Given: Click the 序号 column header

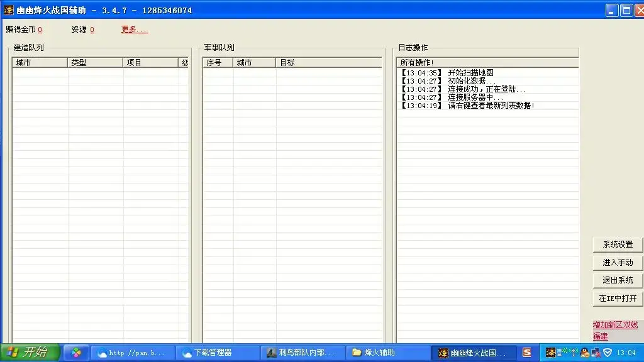Looking at the screenshot, I should tap(218, 62).
